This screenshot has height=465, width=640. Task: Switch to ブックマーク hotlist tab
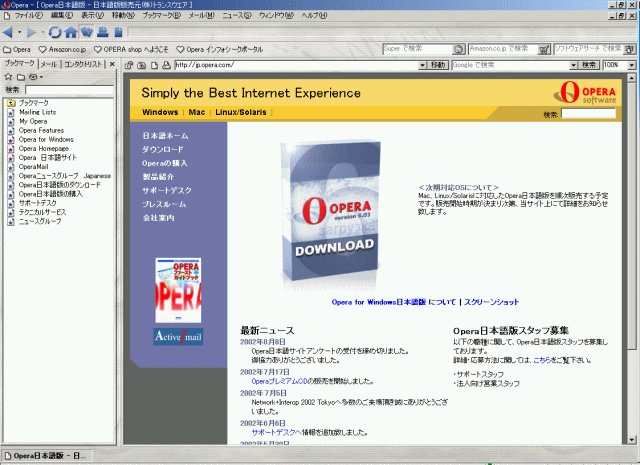coord(19,64)
